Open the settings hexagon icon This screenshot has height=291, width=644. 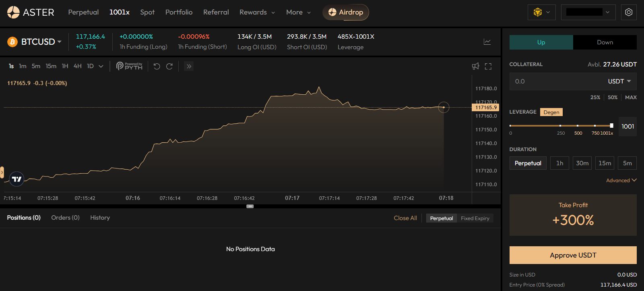pyautogui.click(x=629, y=12)
